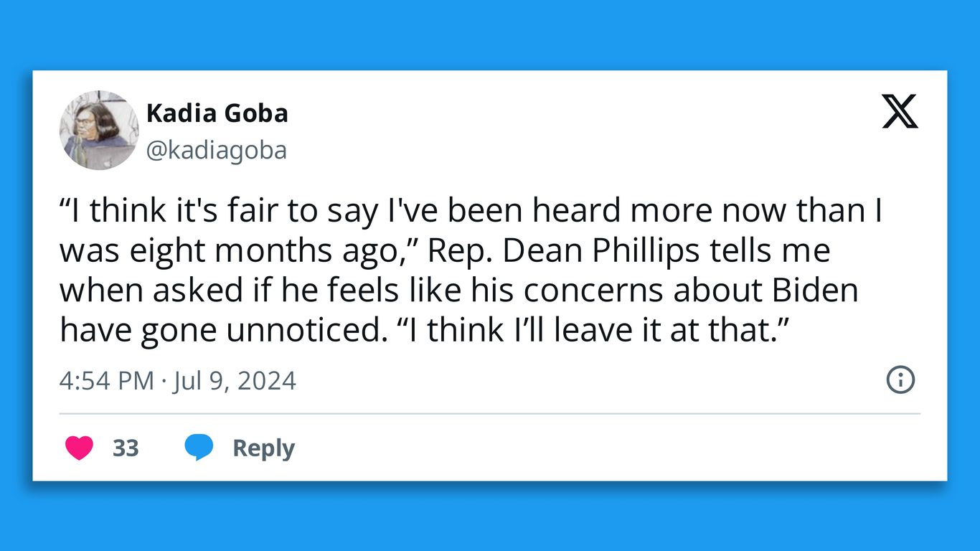Expand profile details by clicking @kadiagoba
This screenshot has height=551, width=980.
(x=217, y=150)
